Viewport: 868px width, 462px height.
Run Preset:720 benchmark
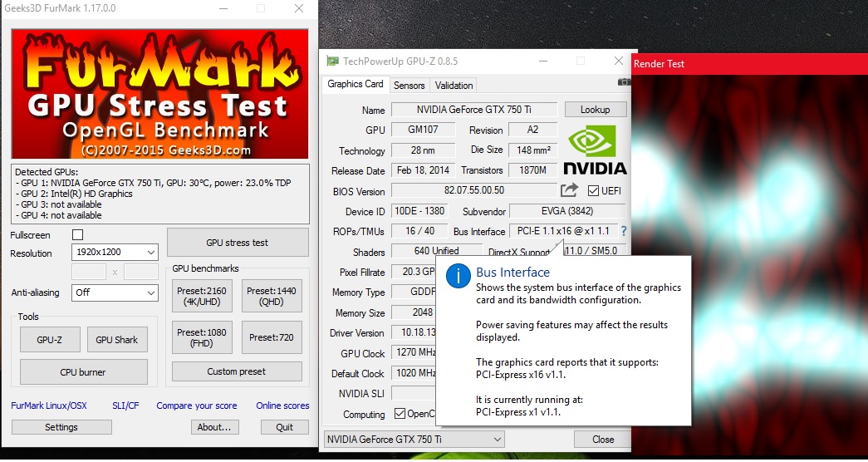(x=272, y=337)
